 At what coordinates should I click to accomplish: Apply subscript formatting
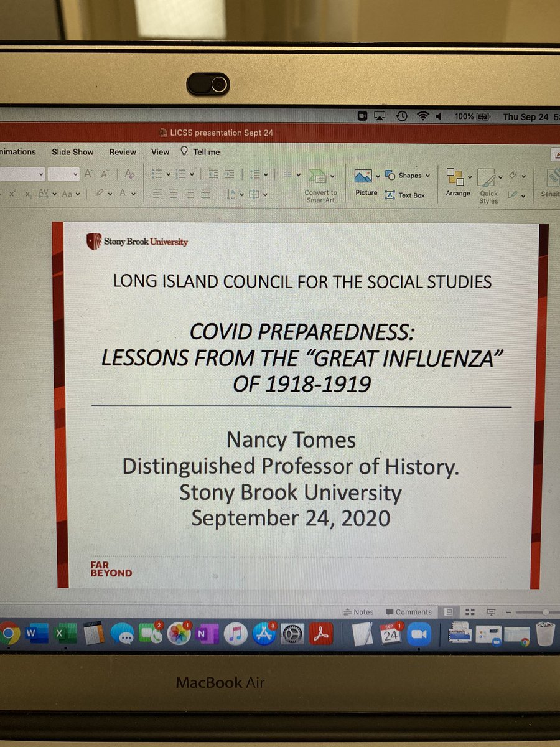pos(27,195)
